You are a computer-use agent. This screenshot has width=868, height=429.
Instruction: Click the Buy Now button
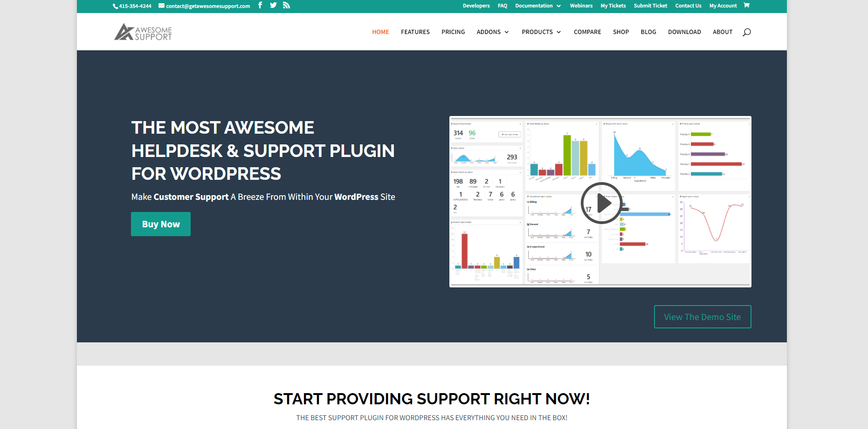160,224
